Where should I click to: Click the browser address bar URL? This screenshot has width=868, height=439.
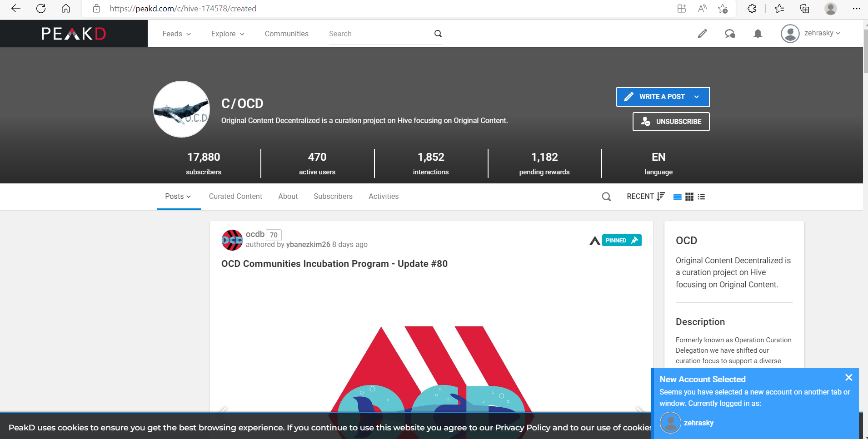pyautogui.click(x=183, y=9)
